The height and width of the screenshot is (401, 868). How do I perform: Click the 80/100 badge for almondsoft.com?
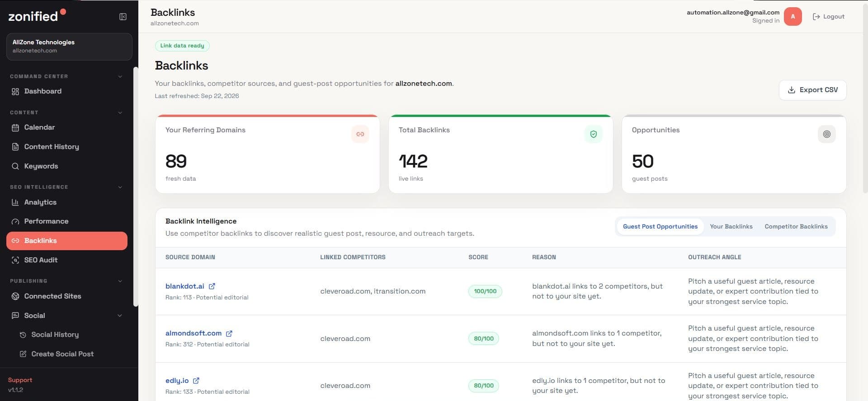tap(484, 339)
